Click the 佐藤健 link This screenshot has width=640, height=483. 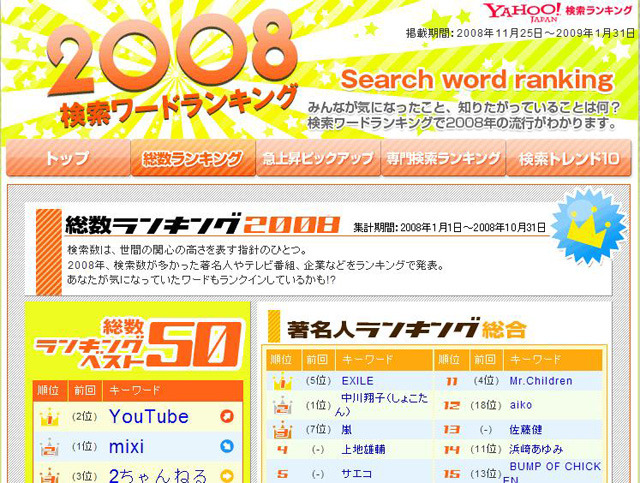coord(526,430)
